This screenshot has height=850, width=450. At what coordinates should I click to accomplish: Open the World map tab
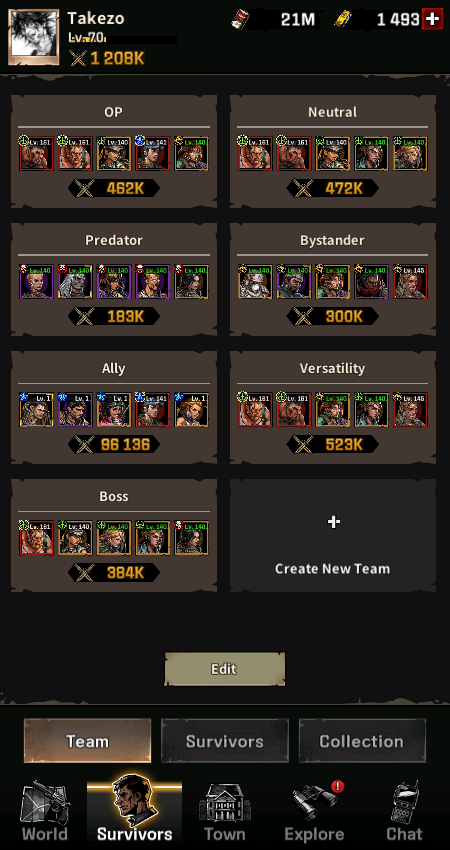(45, 812)
